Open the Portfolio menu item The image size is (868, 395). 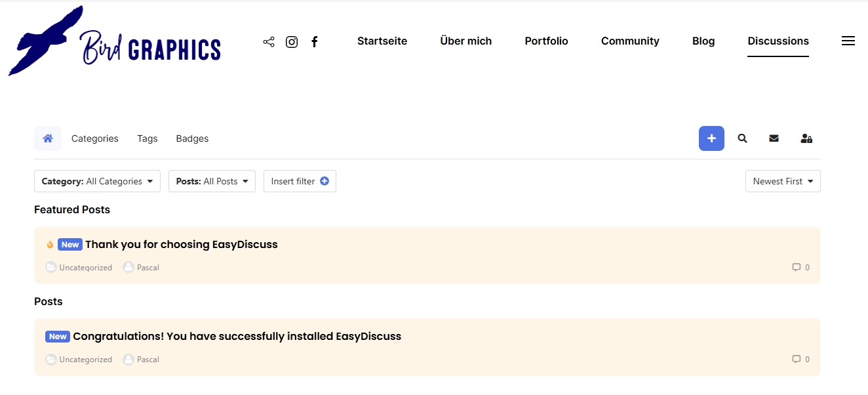coord(546,41)
